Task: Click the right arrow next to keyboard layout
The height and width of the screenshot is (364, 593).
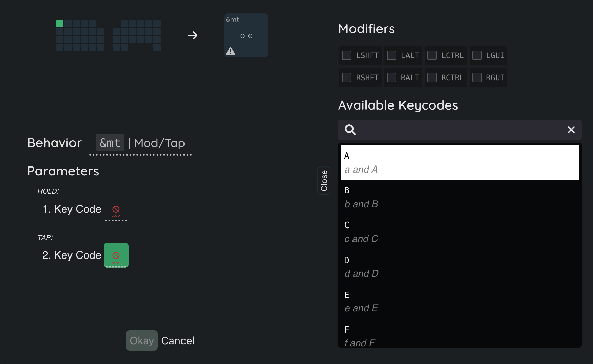Action: [x=193, y=35]
